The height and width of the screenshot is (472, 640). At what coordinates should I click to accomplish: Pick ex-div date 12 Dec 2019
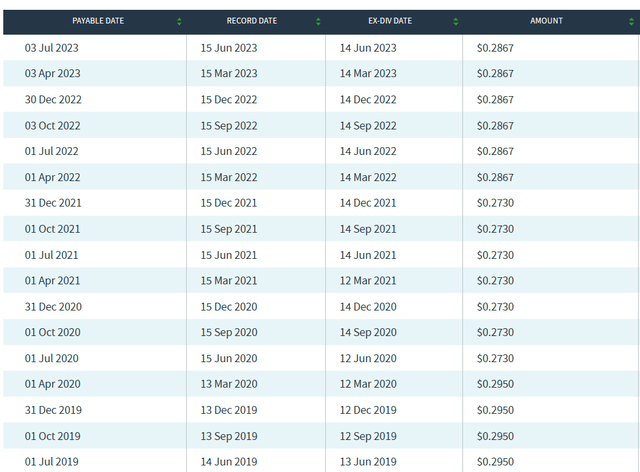click(368, 410)
